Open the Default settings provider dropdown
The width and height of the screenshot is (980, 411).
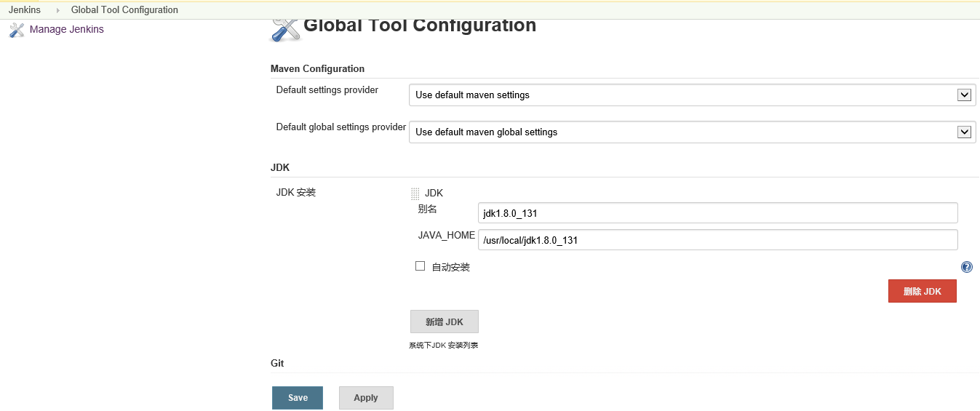(692, 95)
